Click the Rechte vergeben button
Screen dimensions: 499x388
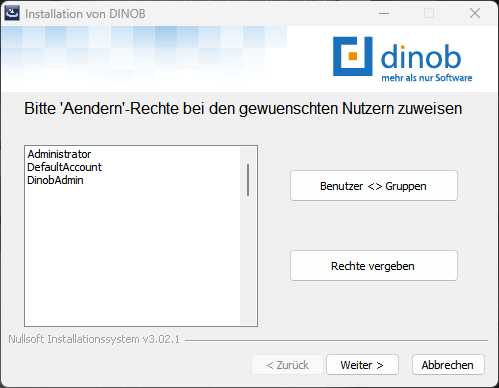point(374,266)
